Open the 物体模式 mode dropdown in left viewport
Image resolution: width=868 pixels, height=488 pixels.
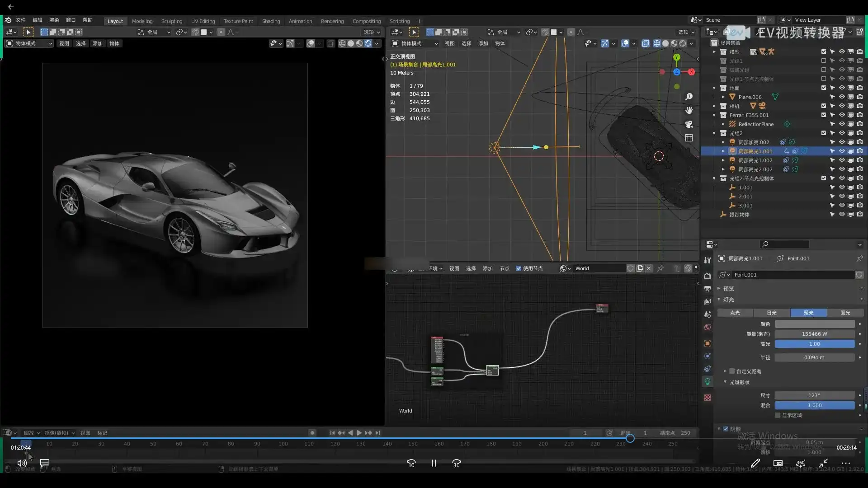coord(29,43)
